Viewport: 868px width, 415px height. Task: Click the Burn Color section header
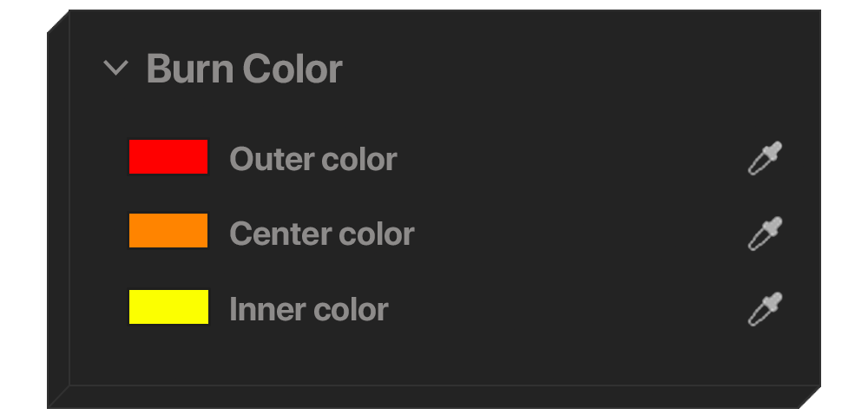[x=244, y=69]
